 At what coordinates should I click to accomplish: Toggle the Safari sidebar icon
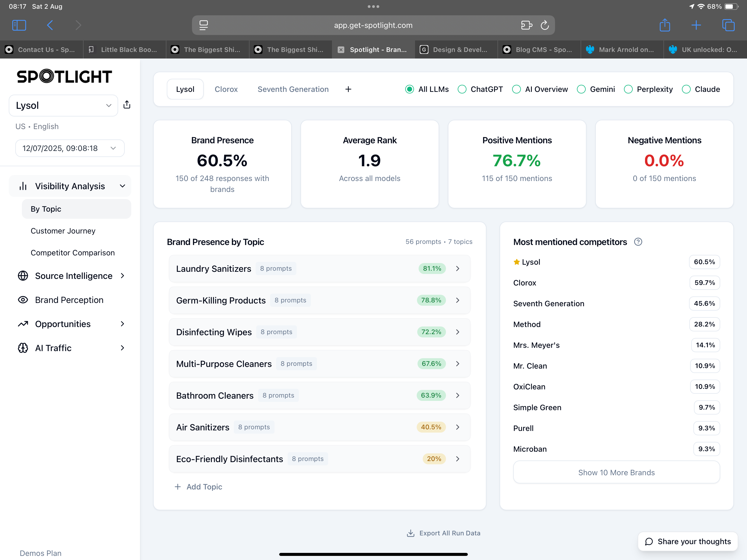19,25
